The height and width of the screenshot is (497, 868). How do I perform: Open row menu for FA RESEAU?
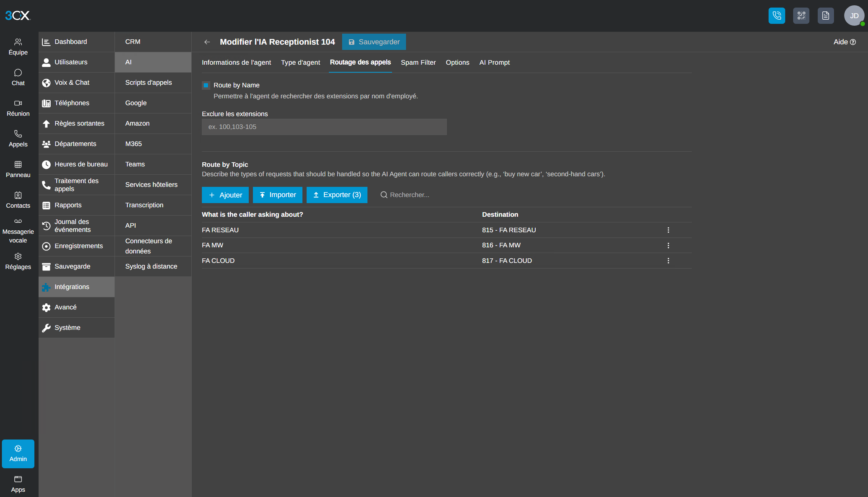[x=668, y=230]
